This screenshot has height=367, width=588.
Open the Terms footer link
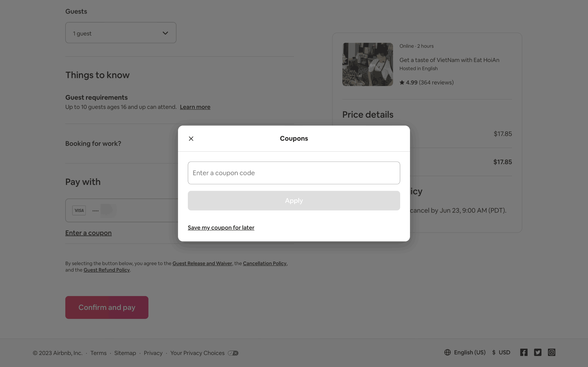[98, 353]
